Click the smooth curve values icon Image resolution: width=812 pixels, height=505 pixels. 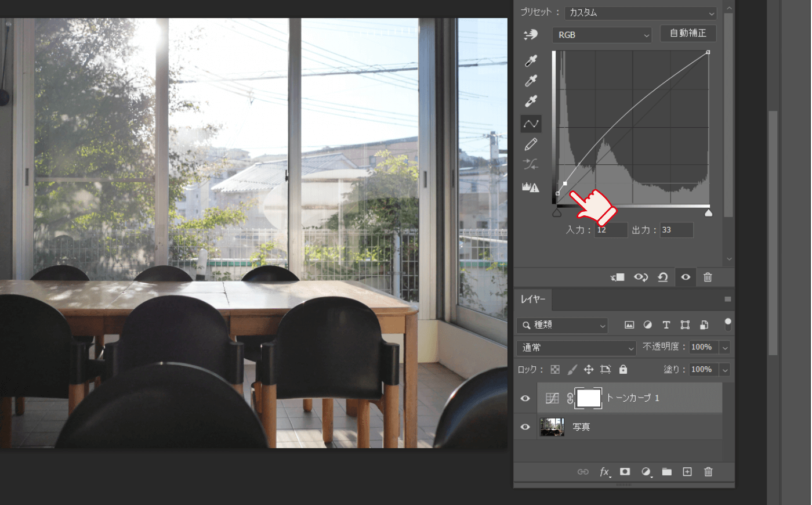(x=531, y=164)
